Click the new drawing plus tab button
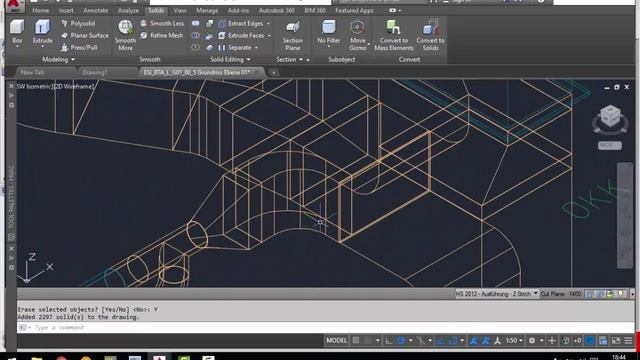640x360 pixels. tap(273, 73)
